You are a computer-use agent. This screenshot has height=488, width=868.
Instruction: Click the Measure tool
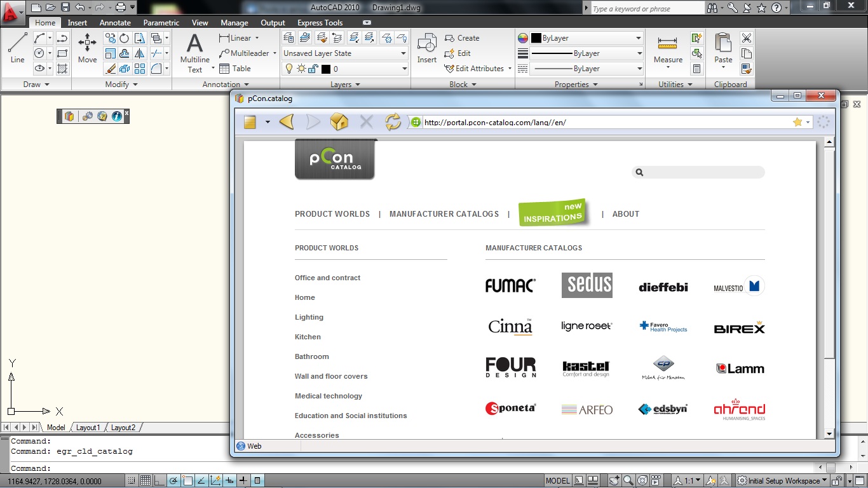coord(668,50)
